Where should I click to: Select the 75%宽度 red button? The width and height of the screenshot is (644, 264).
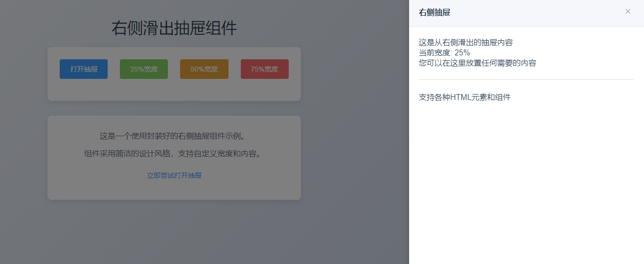click(265, 69)
